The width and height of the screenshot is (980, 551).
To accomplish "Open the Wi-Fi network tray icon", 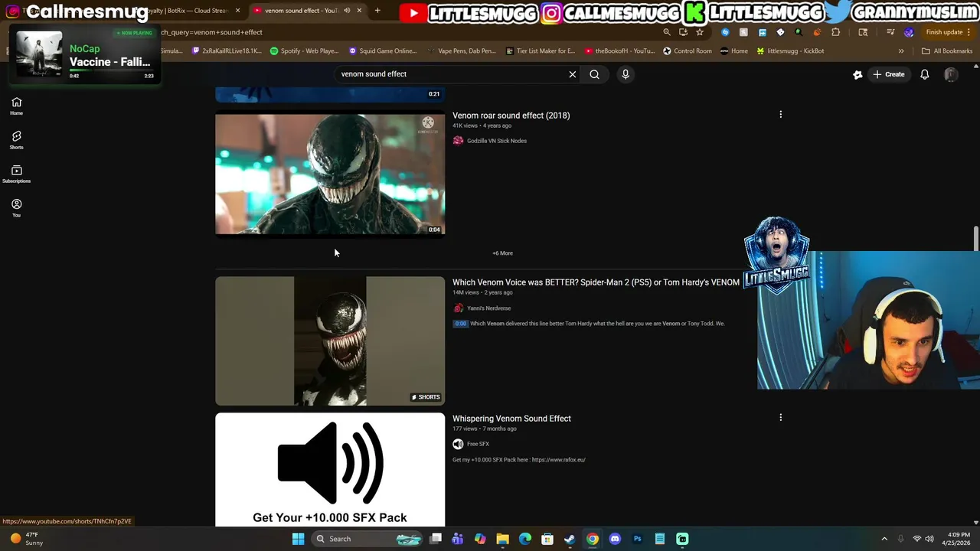I will pos(916,539).
